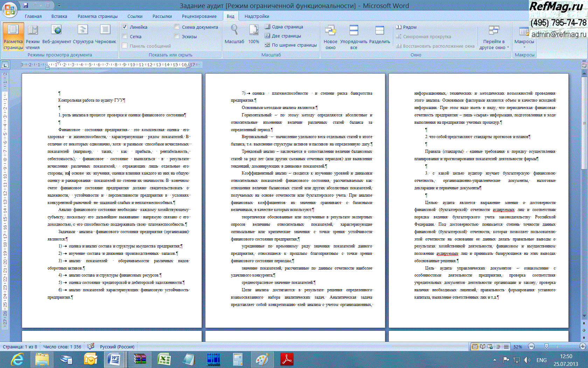
Task: Click the zoom slider in status bar
Action: pos(546,347)
